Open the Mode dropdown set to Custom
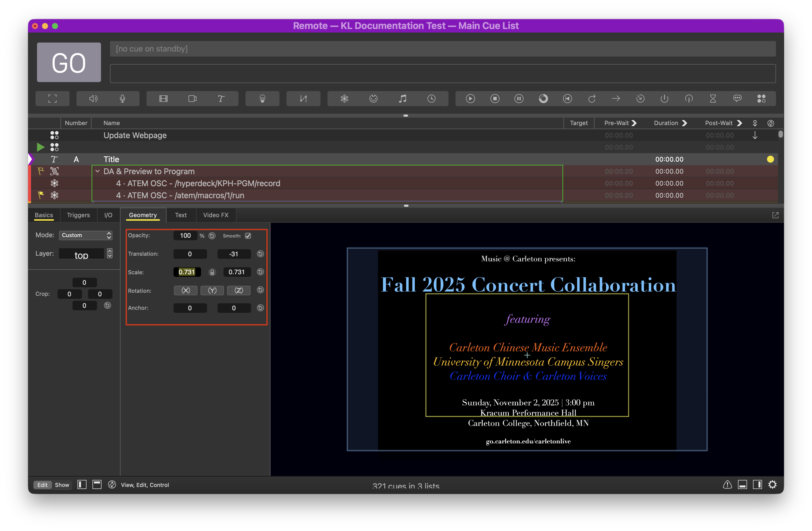Image resolution: width=812 pixels, height=531 pixels. coord(86,235)
